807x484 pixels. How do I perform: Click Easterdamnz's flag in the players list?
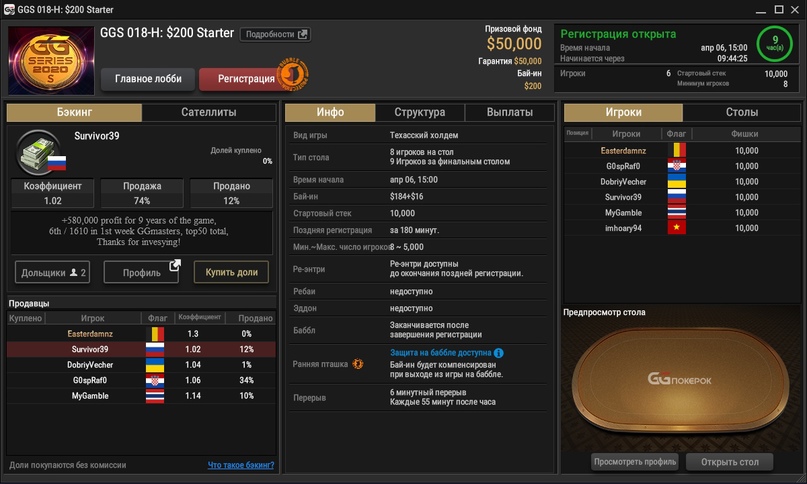coord(677,150)
